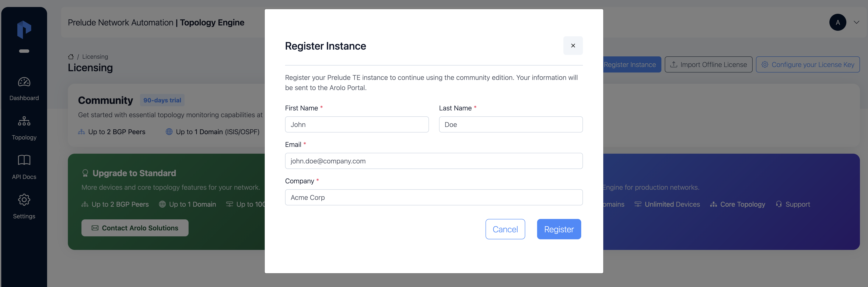The width and height of the screenshot is (868, 287).
Task: Click the Prelude Network Automation header title
Action: pos(156,22)
